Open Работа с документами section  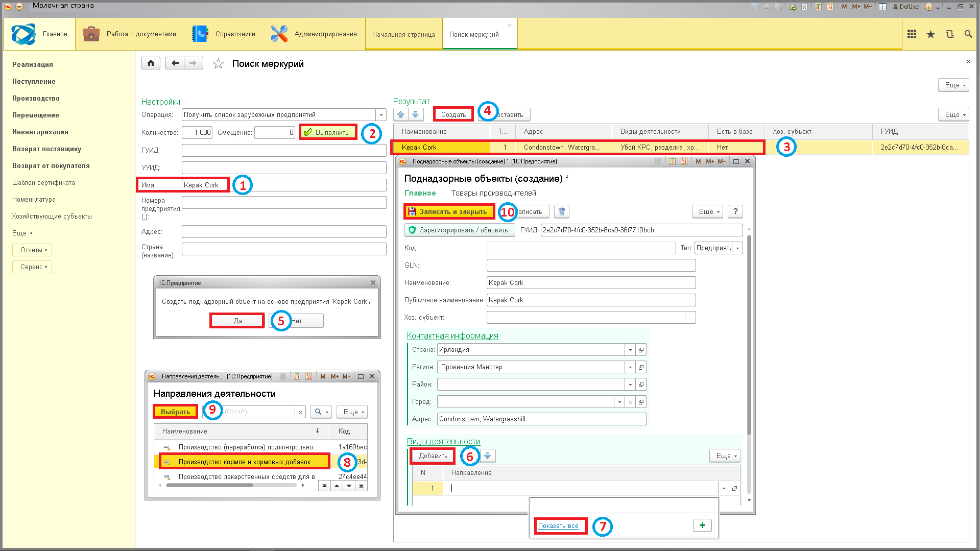click(x=130, y=34)
